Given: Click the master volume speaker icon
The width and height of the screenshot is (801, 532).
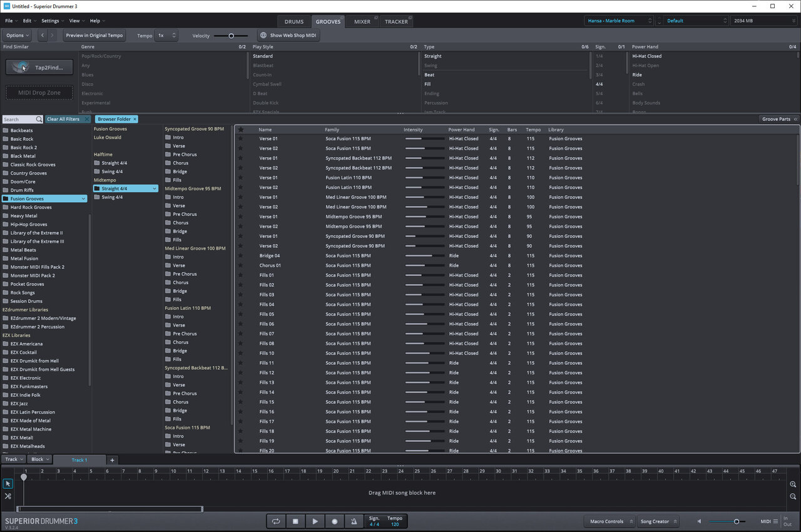Looking at the screenshot, I should 699,521.
